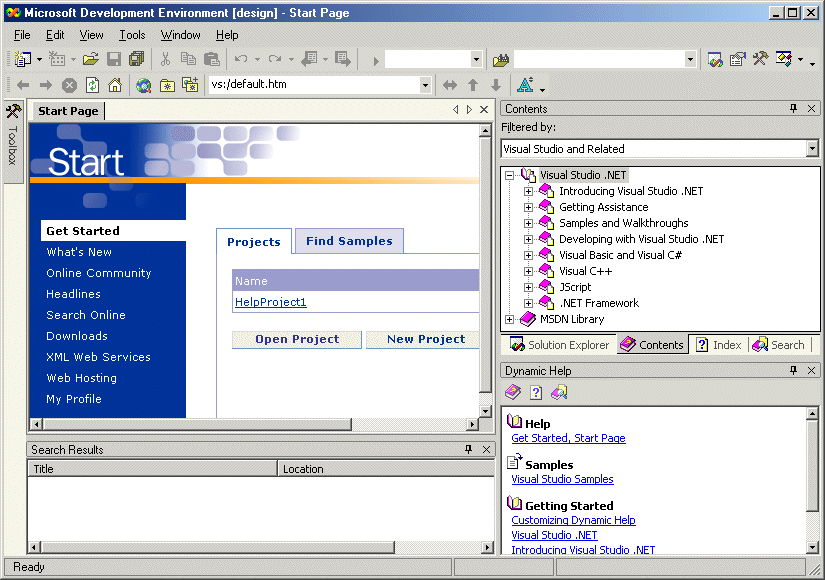Open the URL address dropdown

click(425, 85)
